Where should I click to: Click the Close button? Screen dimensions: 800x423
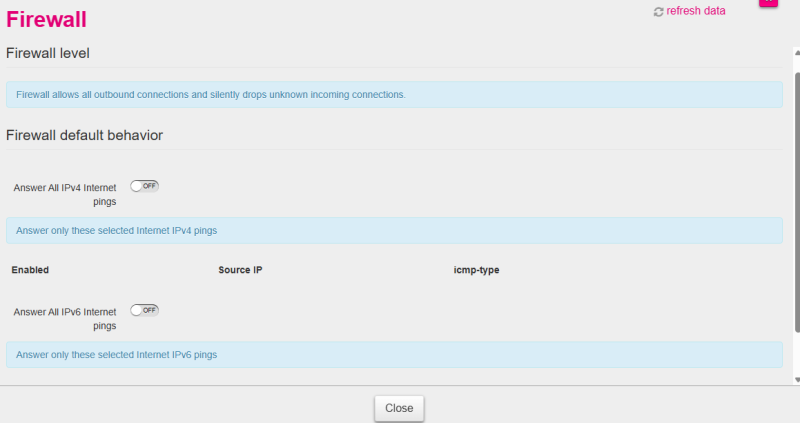pyautogui.click(x=399, y=408)
